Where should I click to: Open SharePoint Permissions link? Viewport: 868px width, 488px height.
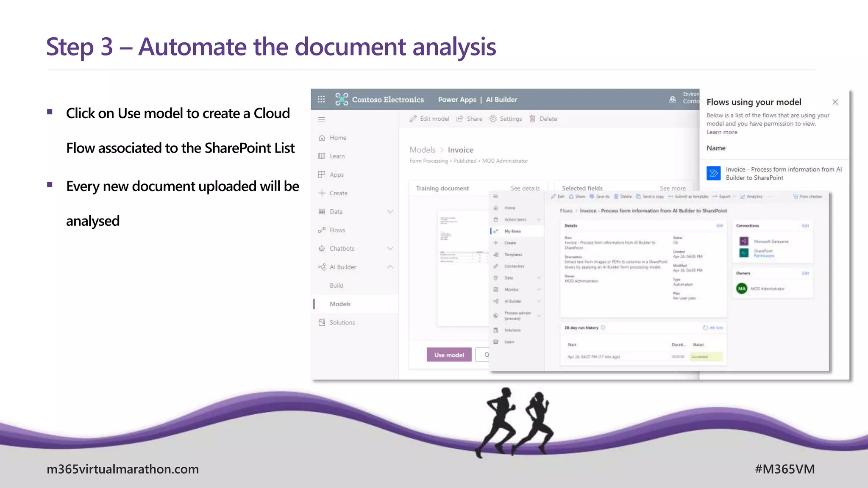point(764,255)
